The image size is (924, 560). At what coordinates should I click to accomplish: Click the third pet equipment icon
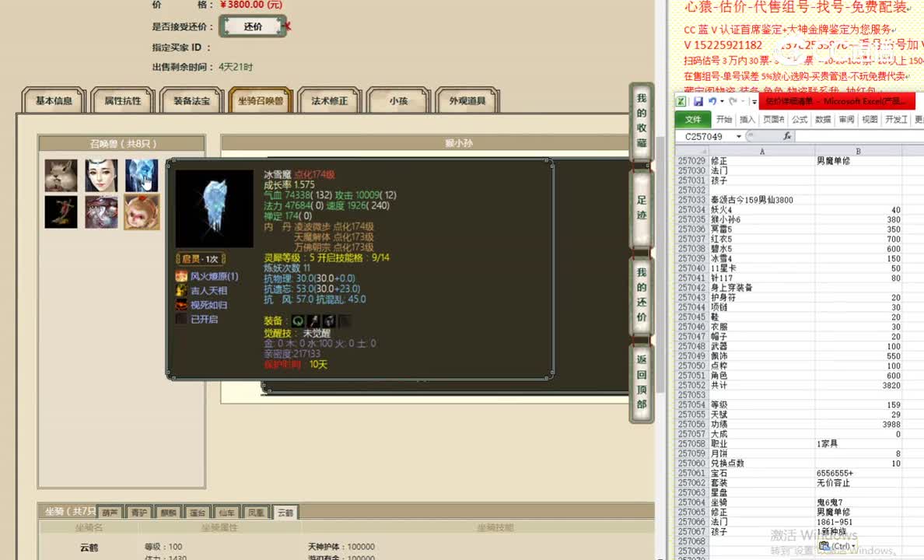[x=329, y=320]
